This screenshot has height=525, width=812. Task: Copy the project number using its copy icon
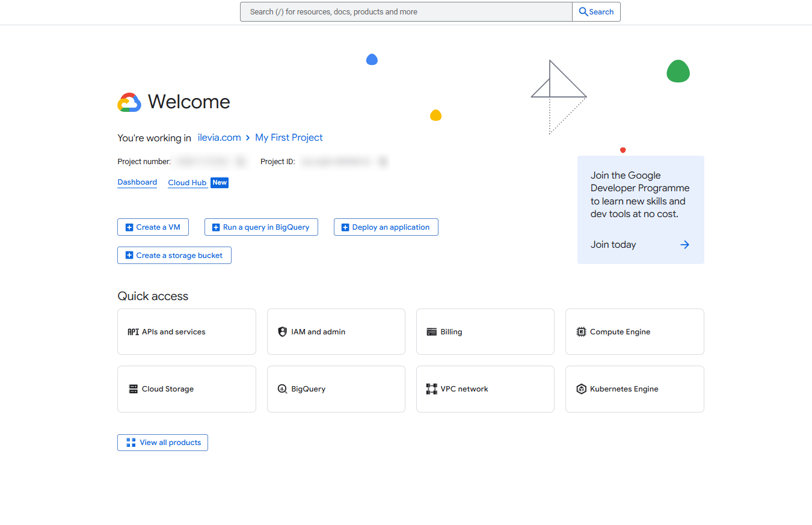tap(240, 161)
